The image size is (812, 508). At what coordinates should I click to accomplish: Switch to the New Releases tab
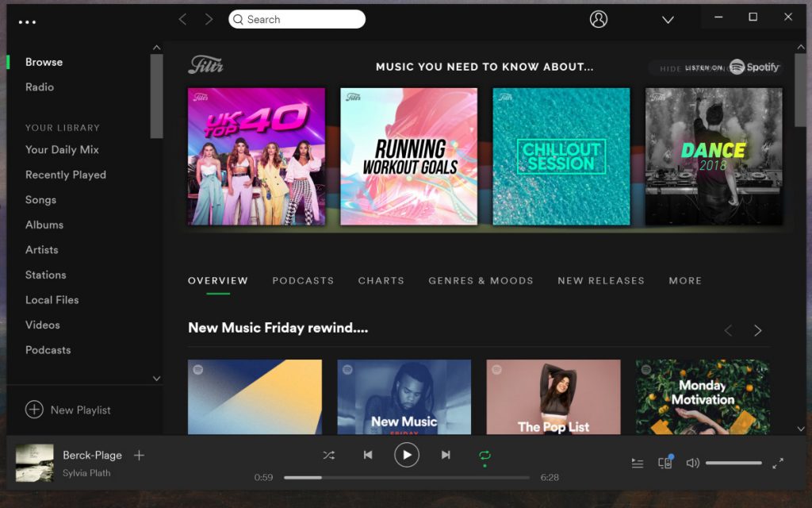point(601,280)
